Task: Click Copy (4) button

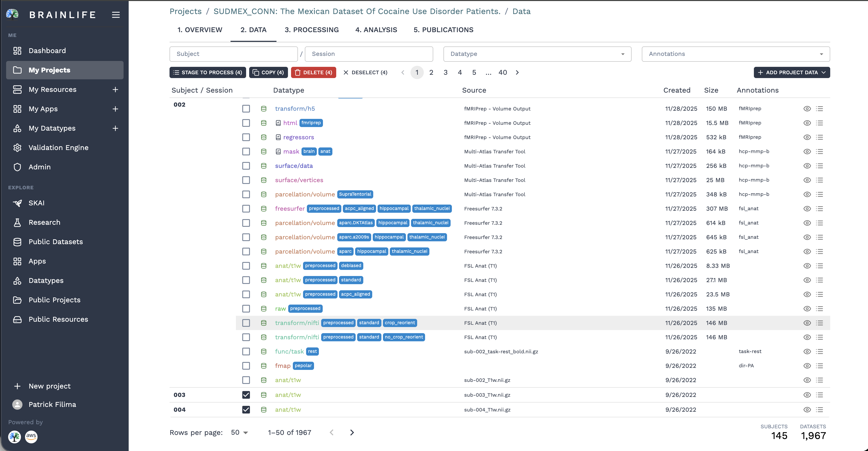Action: coord(268,72)
